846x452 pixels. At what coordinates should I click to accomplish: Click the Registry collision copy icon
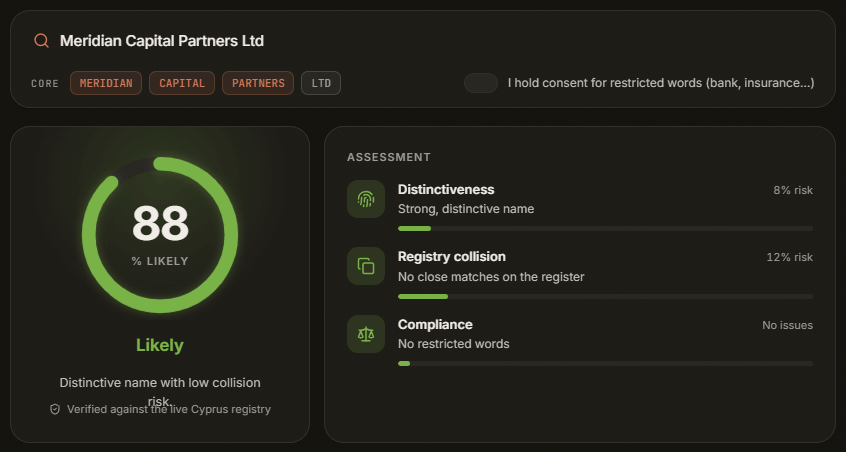tap(366, 266)
